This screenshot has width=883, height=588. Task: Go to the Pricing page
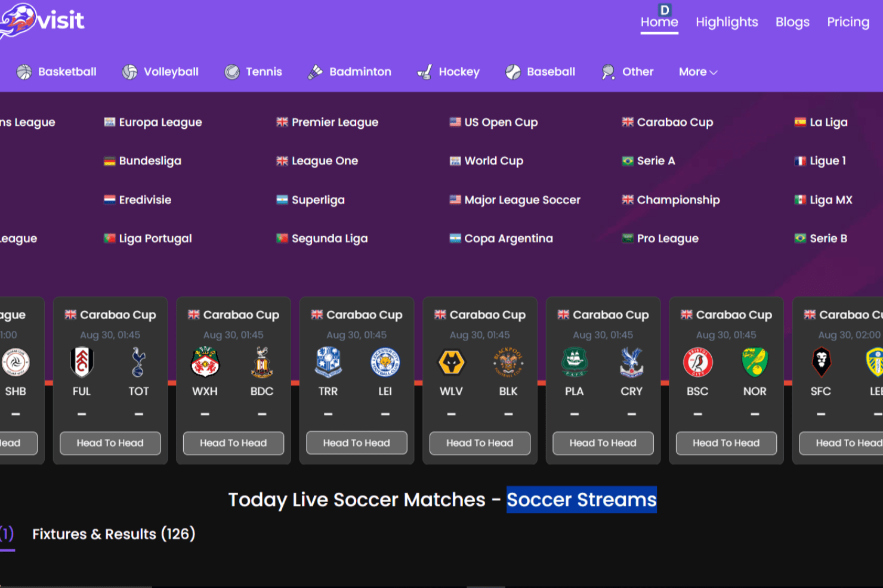pyautogui.click(x=848, y=22)
